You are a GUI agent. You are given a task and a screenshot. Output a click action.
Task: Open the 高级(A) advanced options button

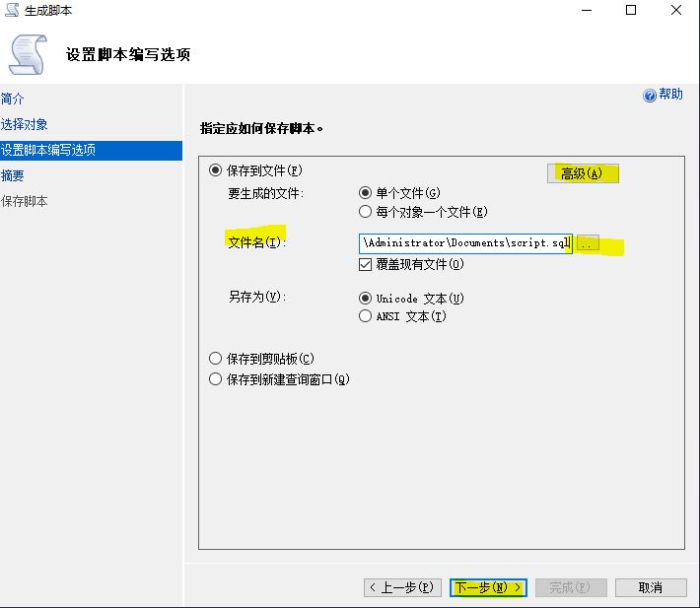pos(583,173)
